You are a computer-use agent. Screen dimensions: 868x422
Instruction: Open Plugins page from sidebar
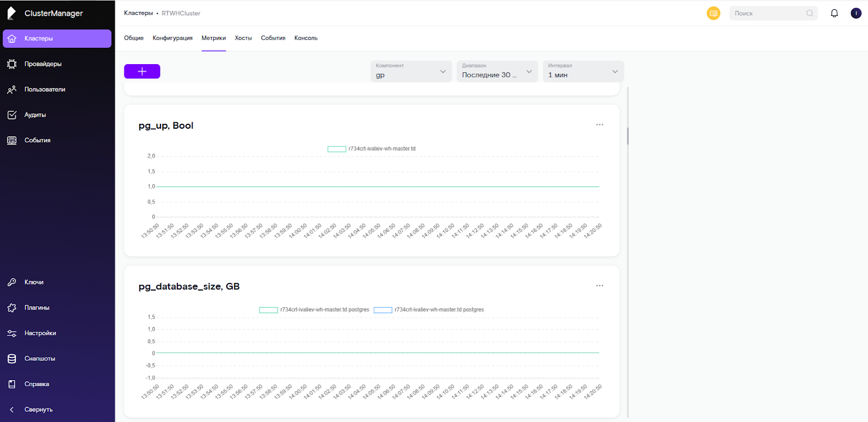click(36, 308)
